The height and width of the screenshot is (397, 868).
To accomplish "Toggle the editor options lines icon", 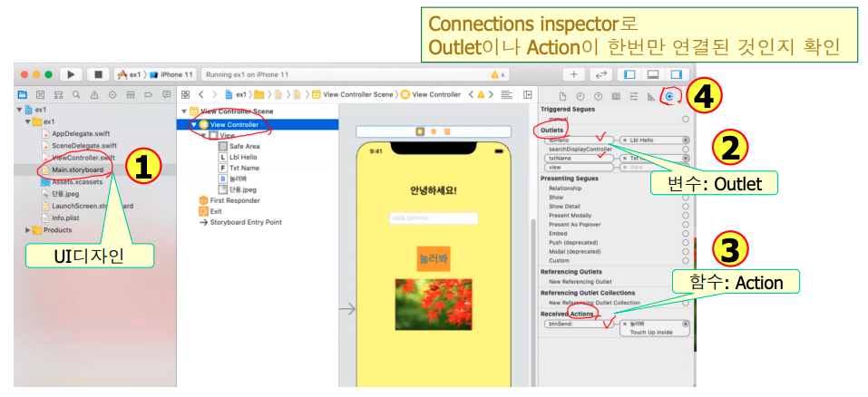I will [x=506, y=94].
